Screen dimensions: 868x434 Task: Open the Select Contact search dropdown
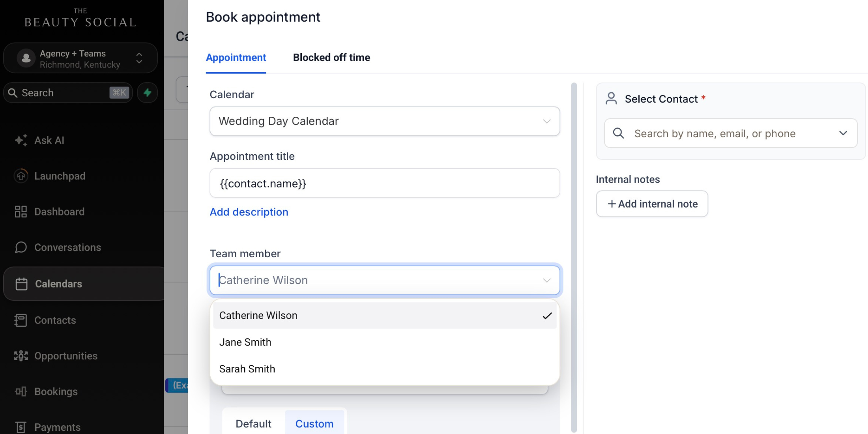coord(731,133)
